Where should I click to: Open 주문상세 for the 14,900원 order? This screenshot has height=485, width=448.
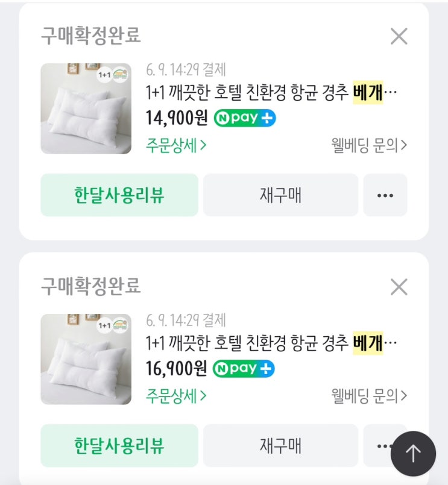(x=176, y=145)
